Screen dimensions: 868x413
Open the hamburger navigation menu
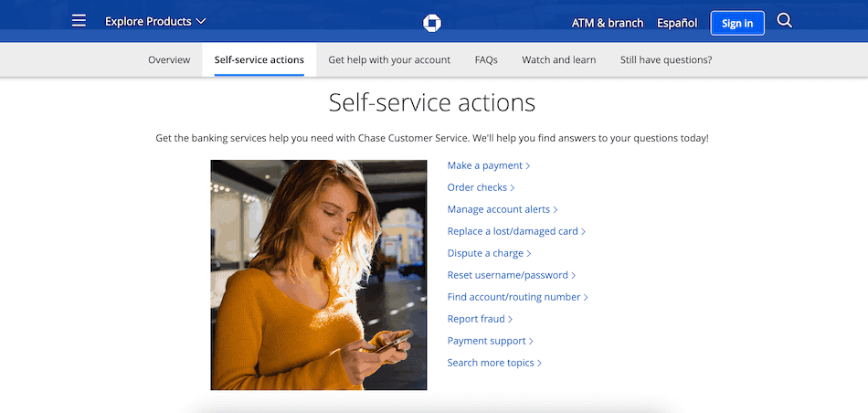click(79, 21)
